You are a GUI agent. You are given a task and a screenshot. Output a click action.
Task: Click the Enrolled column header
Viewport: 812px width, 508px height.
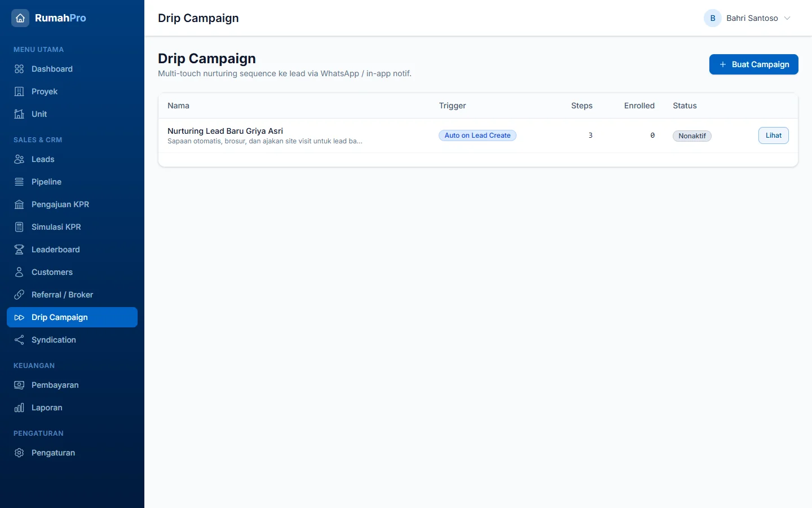tap(639, 106)
